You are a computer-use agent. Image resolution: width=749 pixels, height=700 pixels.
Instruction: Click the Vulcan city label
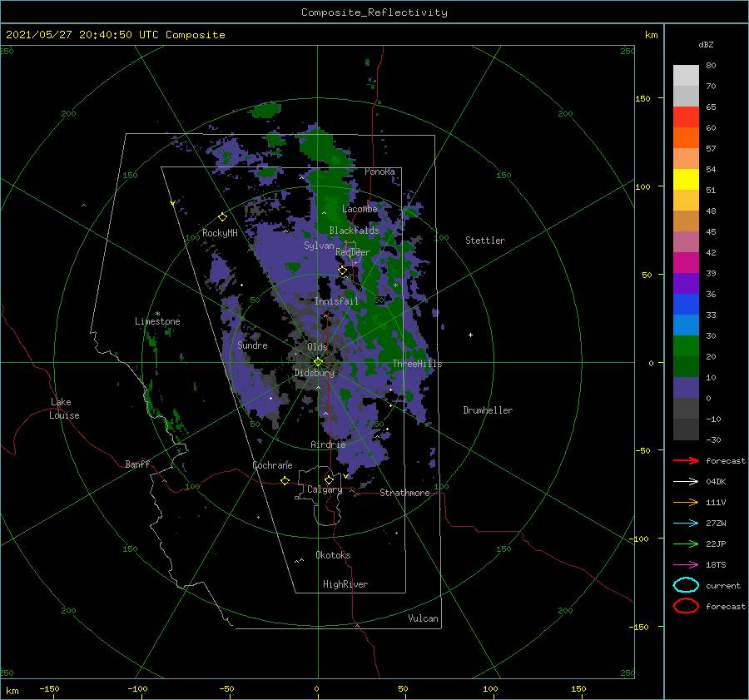[x=424, y=618]
